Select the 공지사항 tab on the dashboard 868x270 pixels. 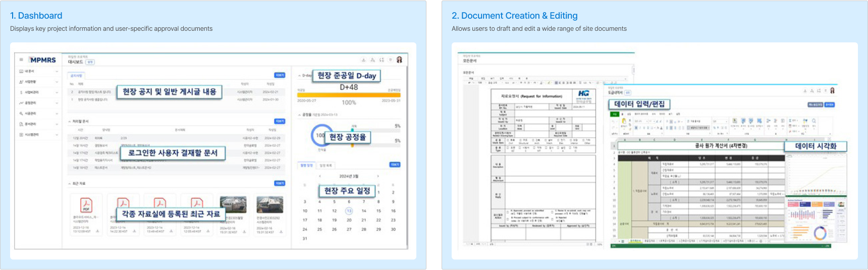[76, 76]
